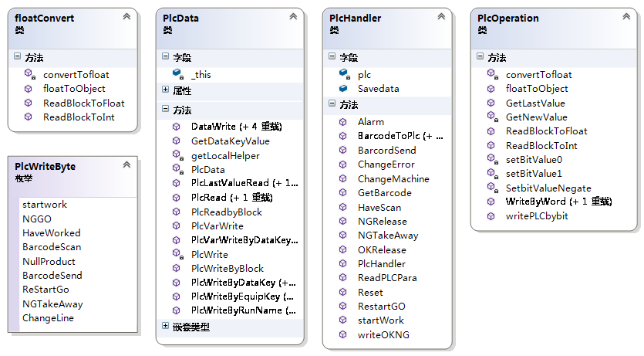Collapse the PlcHandler class box

pyautogui.click(x=441, y=16)
